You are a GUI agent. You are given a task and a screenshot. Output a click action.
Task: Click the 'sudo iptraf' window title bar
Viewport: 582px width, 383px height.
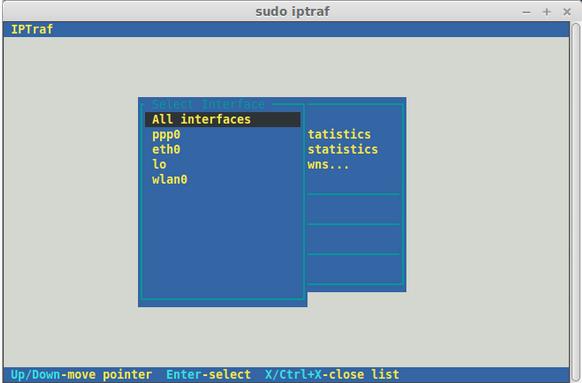[292, 12]
